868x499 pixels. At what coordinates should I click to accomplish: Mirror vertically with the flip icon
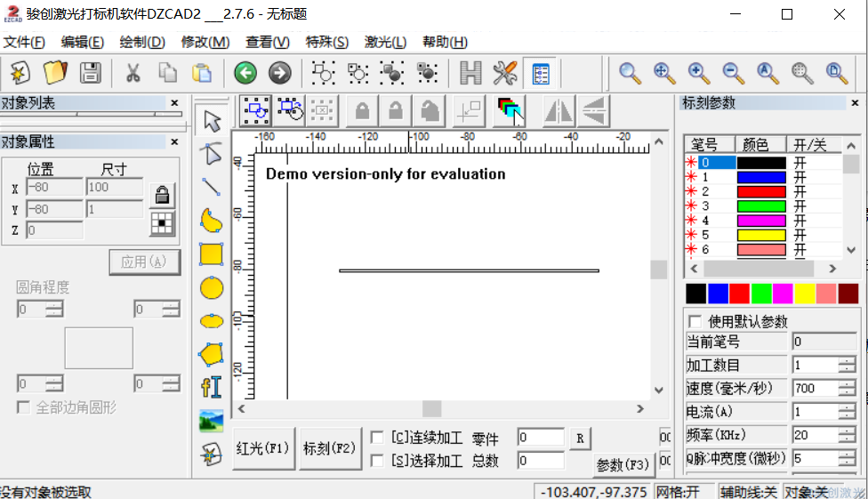[593, 111]
